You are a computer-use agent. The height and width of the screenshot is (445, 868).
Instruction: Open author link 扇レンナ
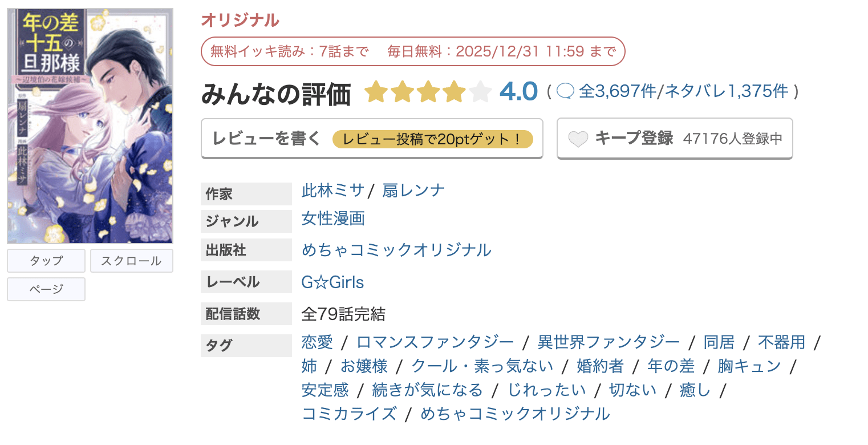(x=412, y=191)
